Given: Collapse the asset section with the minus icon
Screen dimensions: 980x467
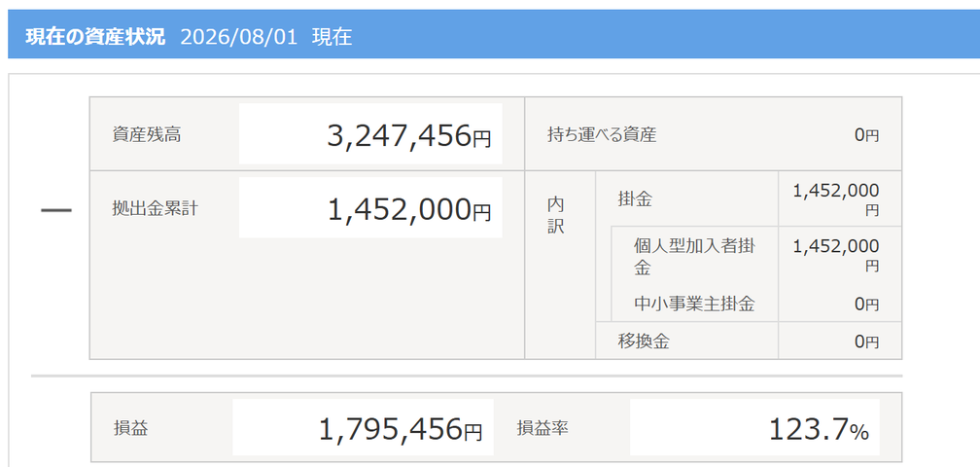Looking at the screenshot, I should coord(56,211).
